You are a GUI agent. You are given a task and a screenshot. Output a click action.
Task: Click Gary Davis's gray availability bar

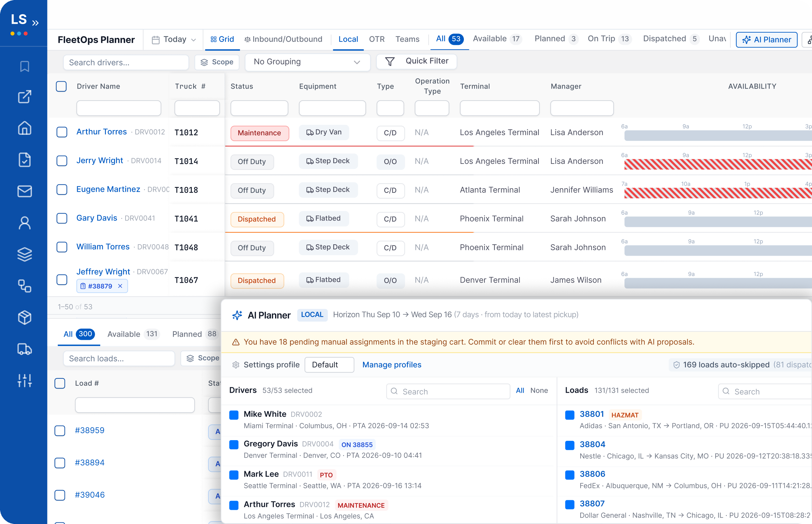(718, 222)
